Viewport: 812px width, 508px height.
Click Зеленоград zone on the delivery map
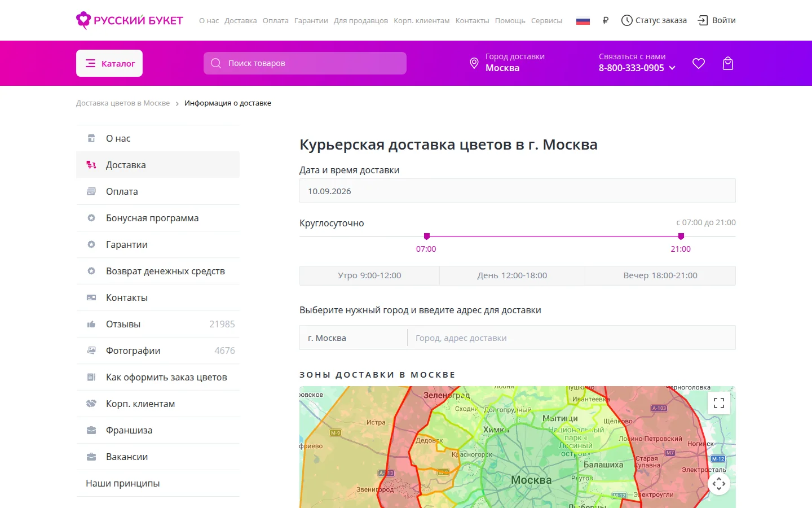447,396
